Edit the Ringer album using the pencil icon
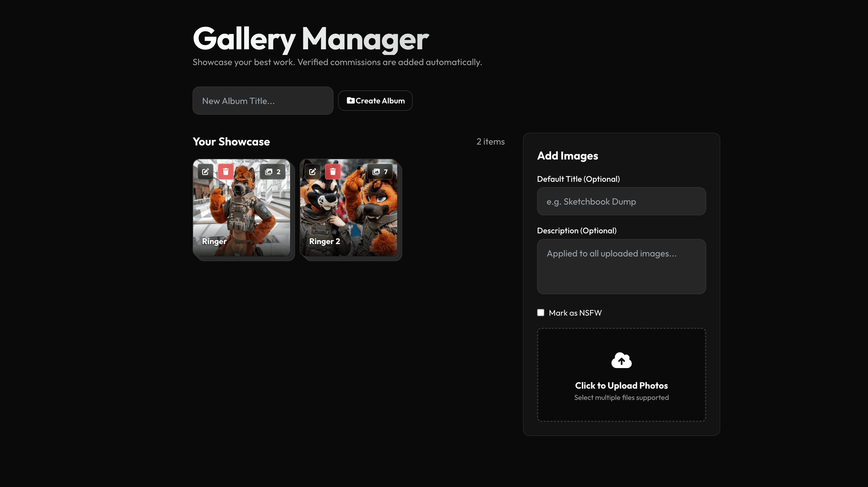 point(205,171)
